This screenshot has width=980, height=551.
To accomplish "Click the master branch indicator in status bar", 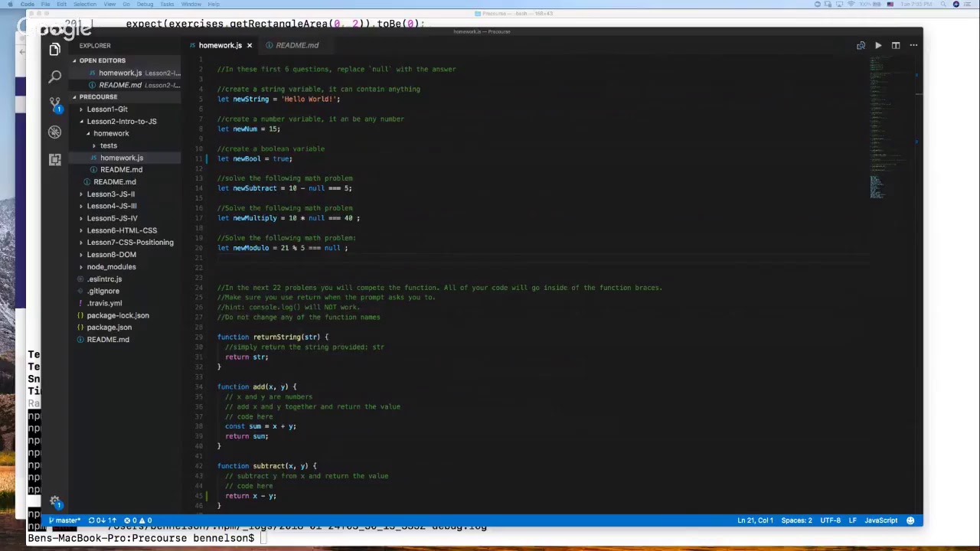I will [64, 520].
